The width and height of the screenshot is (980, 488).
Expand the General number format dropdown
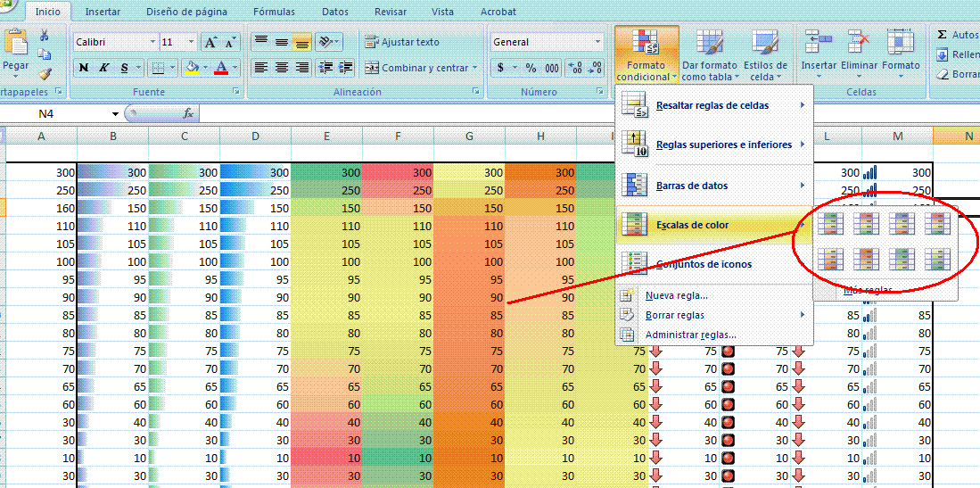[x=597, y=42]
